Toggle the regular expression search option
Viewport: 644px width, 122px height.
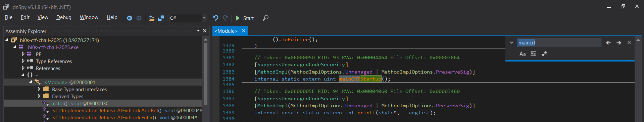point(544,53)
